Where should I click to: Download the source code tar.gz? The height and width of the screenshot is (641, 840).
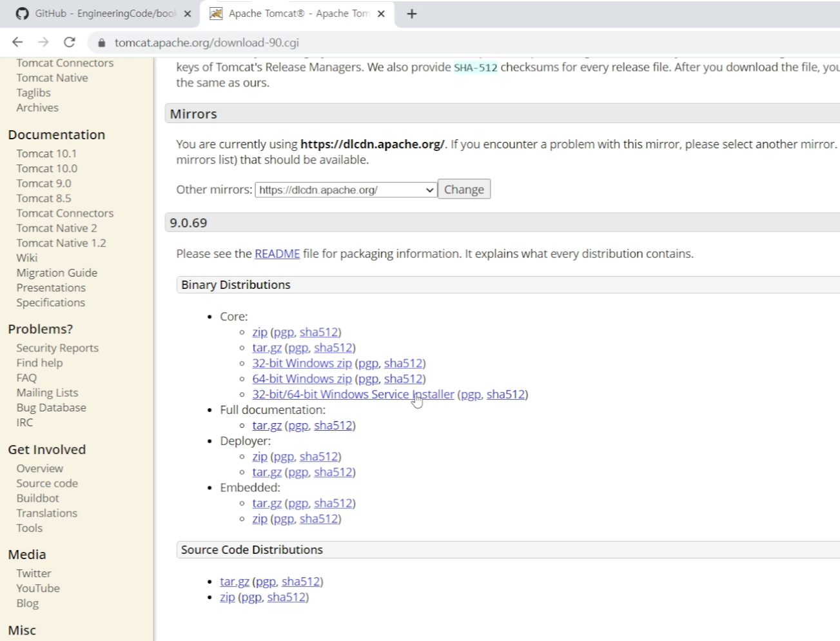[235, 582]
